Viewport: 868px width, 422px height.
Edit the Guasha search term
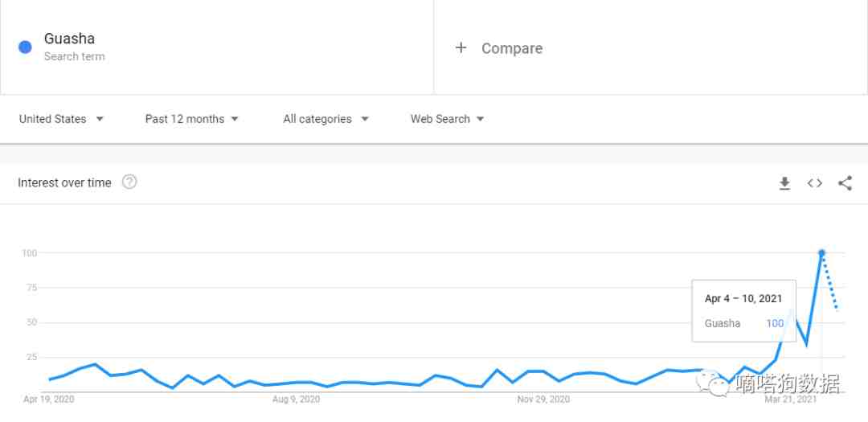[x=69, y=39]
